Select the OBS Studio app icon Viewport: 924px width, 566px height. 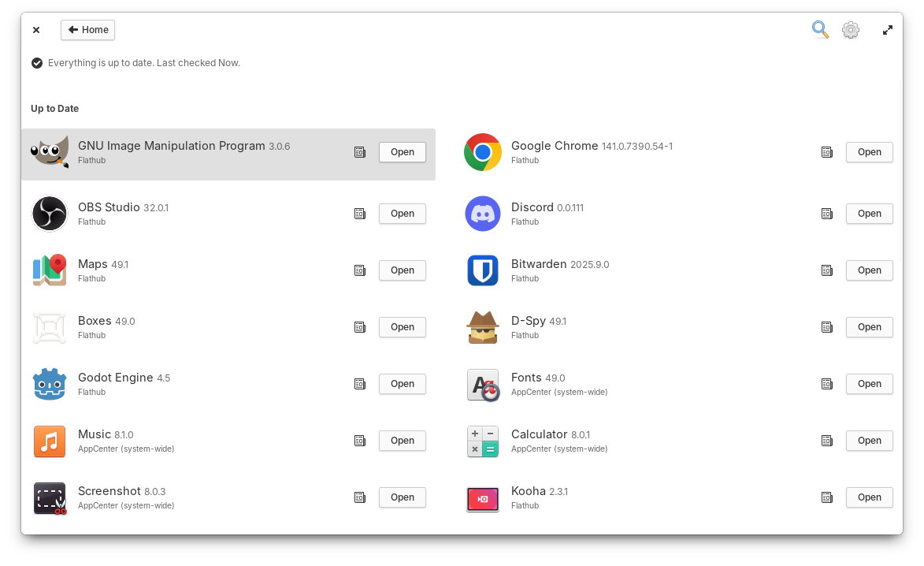[x=50, y=213]
